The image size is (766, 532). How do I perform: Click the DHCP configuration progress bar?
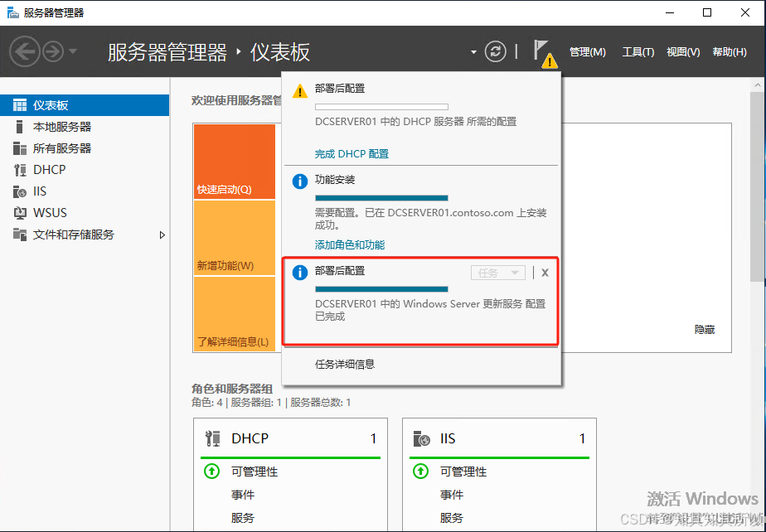[x=381, y=107]
